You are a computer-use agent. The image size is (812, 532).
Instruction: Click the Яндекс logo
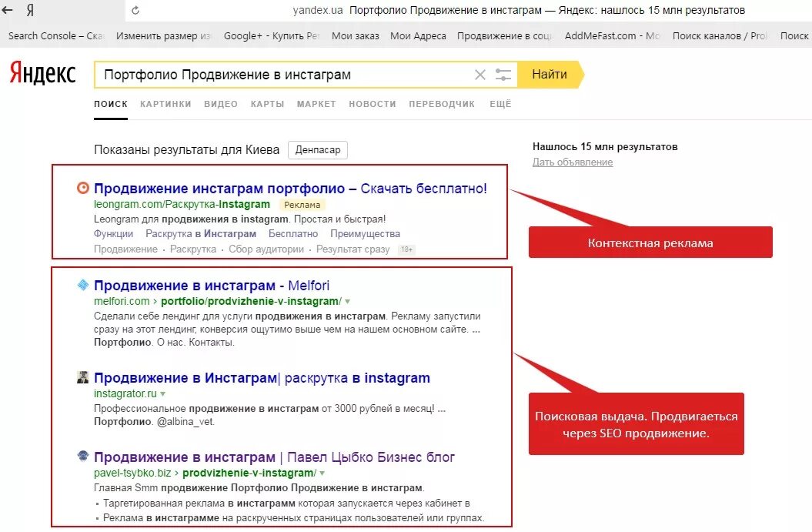tap(42, 73)
